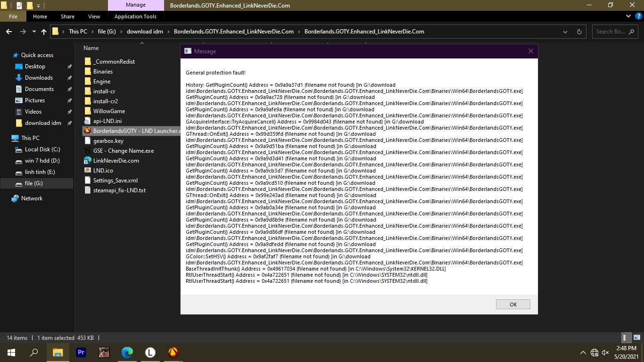Open the View ribbon tab
The height and width of the screenshot is (362, 644).
pos(94,16)
